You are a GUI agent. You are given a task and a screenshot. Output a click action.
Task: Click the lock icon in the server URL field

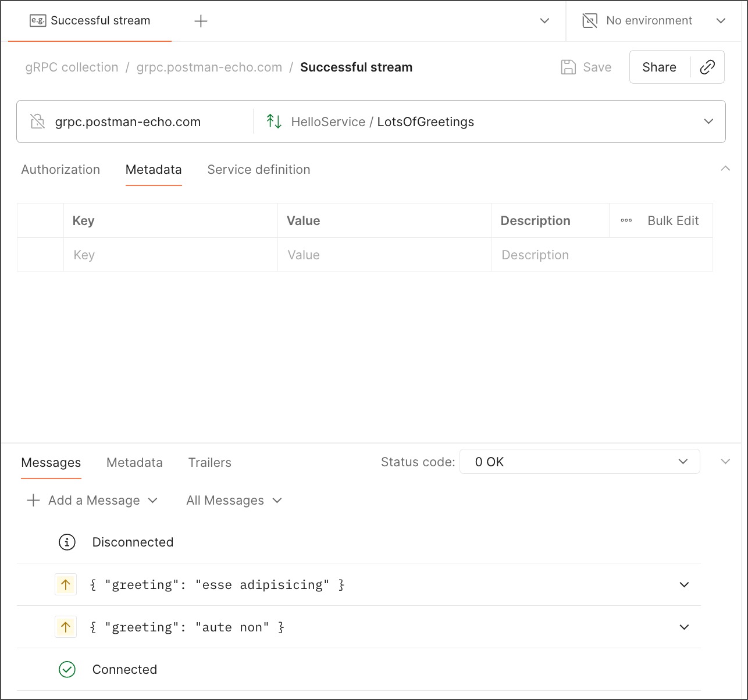[36, 122]
